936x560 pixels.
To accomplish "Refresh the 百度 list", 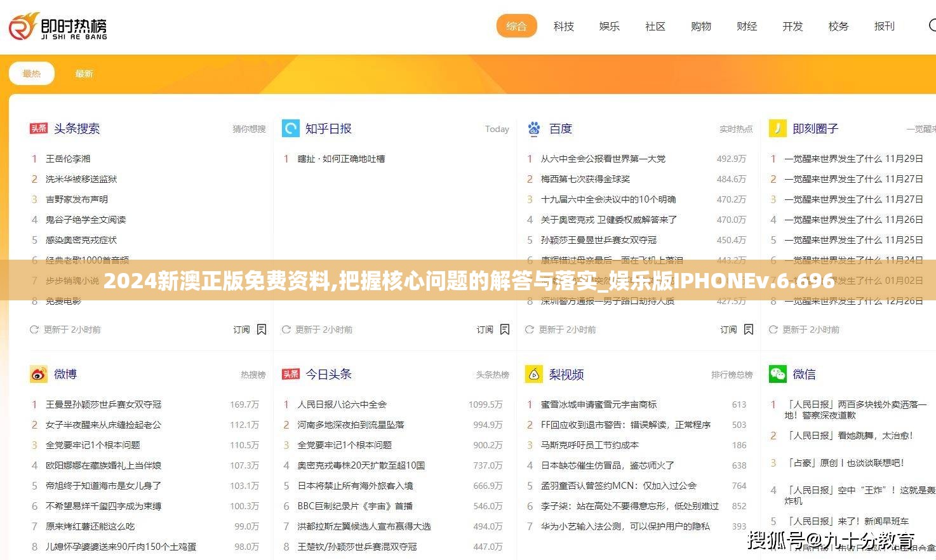I will point(530,330).
